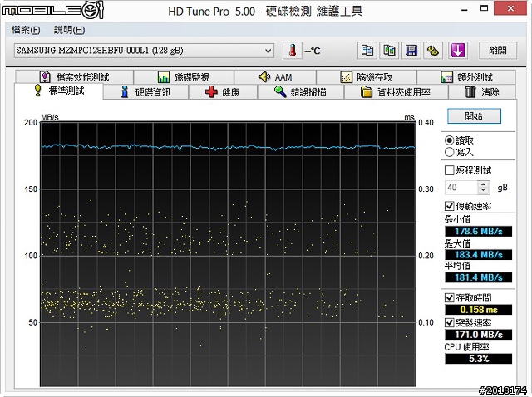Start the benchmark with 開始 button
532x397 pixels.
point(474,116)
